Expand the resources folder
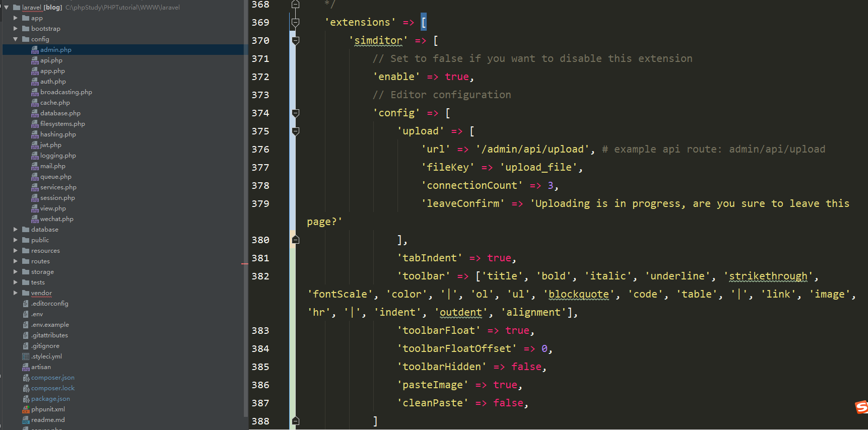 [16, 250]
